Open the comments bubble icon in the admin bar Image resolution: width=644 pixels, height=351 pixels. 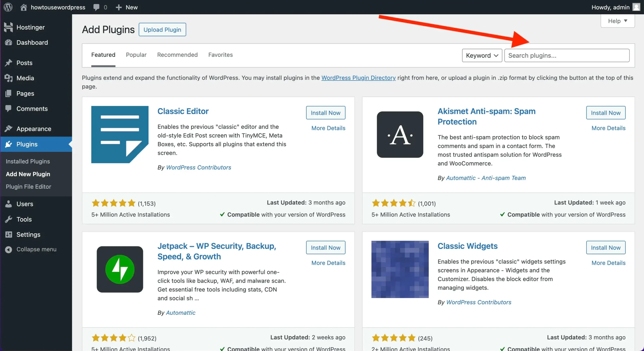coord(96,7)
